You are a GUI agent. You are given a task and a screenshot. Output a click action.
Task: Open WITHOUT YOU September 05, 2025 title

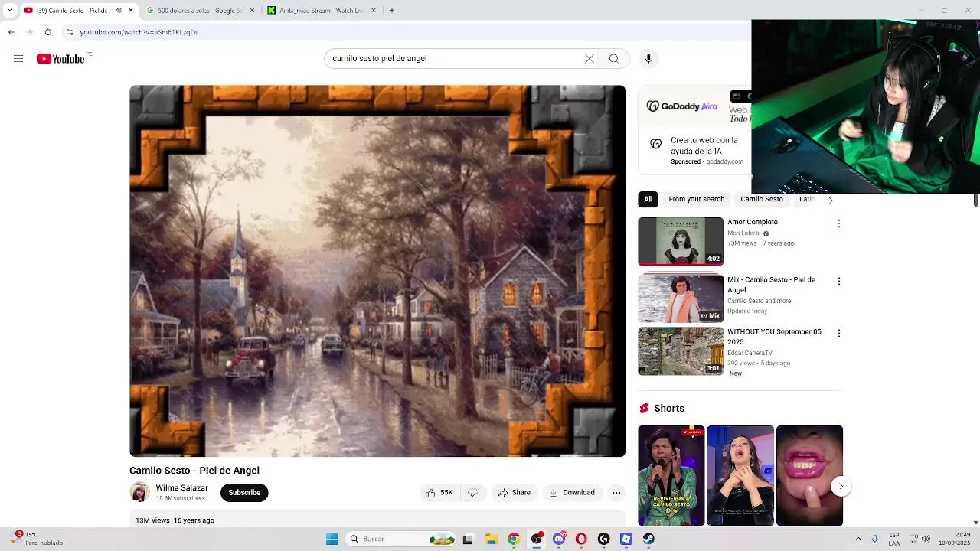pos(775,337)
